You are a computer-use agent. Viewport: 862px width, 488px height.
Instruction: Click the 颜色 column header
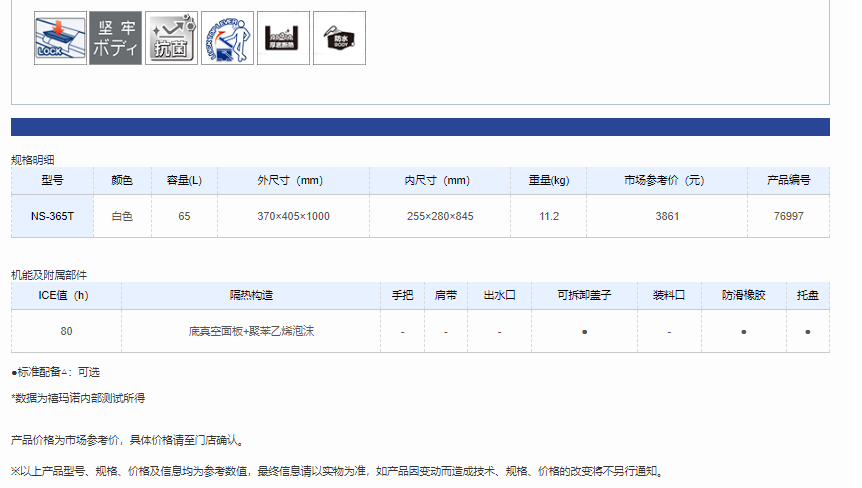122,180
